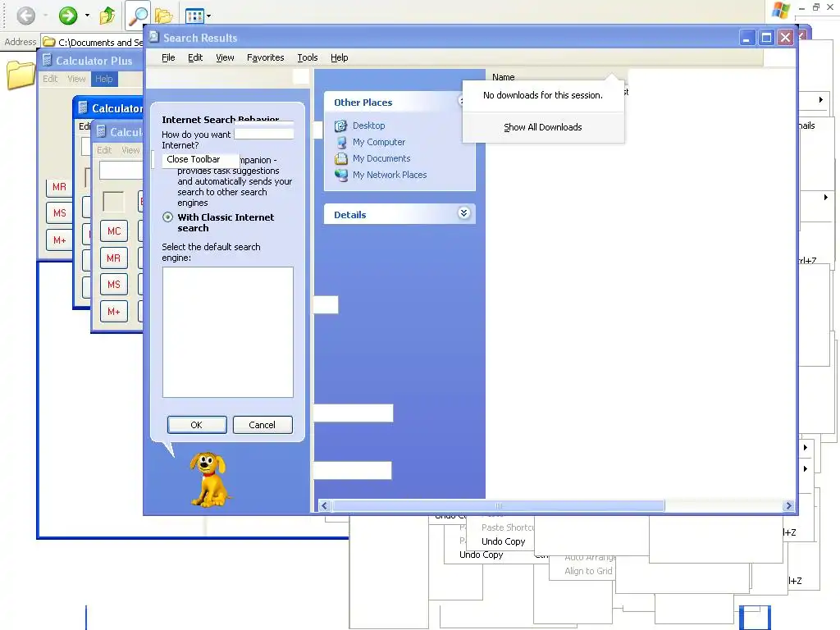Viewport: 840px width, 630px height.
Task: Click MR button directly below MC
Action: (x=114, y=258)
